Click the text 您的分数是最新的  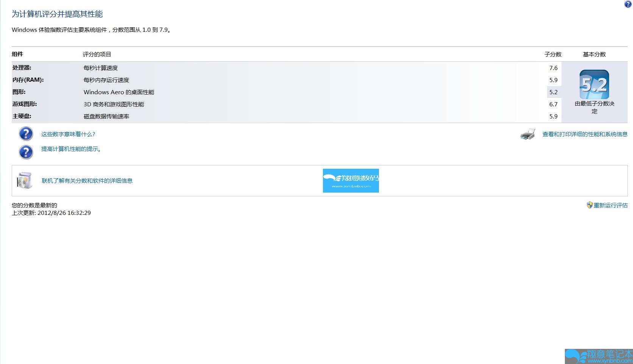click(x=34, y=205)
